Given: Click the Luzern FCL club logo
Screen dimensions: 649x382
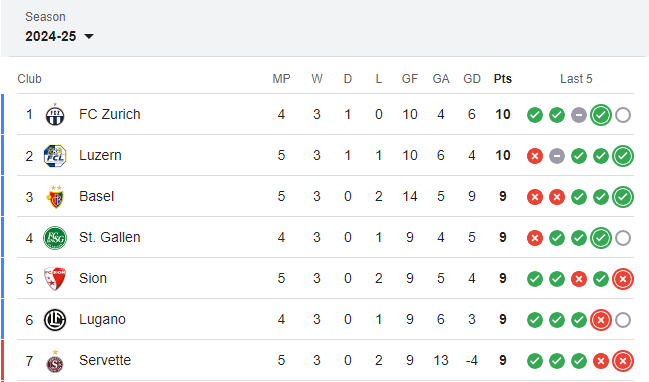Looking at the screenshot, I should pos(55,156).
